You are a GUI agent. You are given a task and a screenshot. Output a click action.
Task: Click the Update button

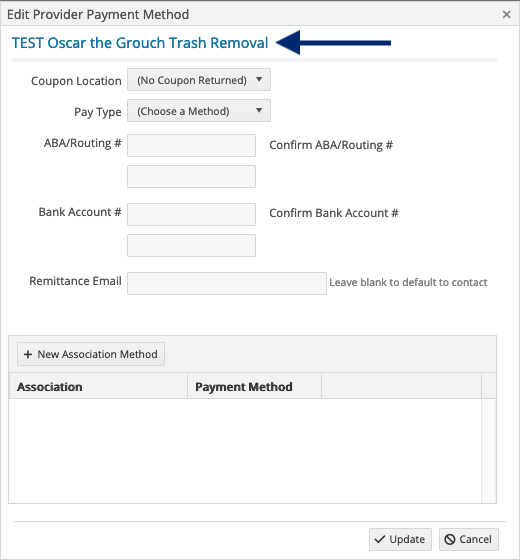[400, 539]
